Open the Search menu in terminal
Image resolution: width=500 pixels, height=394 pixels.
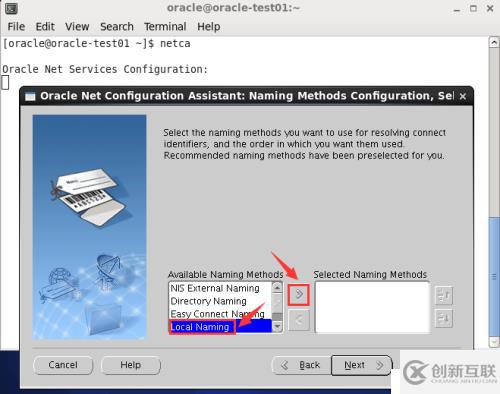click(117, 27)
